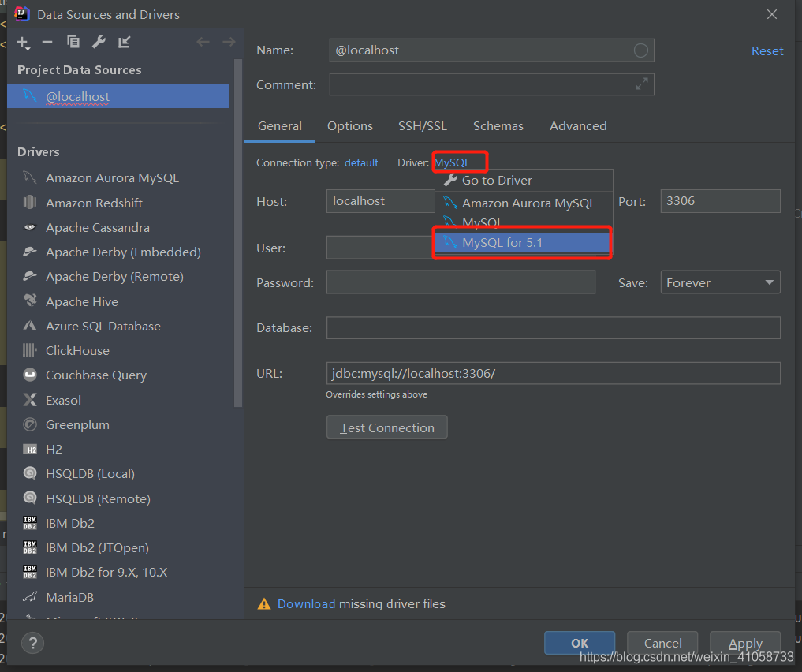The image size is (802, 672).
Task: Select IBM Db2 (JTOpen) in drivers list
Action: click(x=97, y=547)
